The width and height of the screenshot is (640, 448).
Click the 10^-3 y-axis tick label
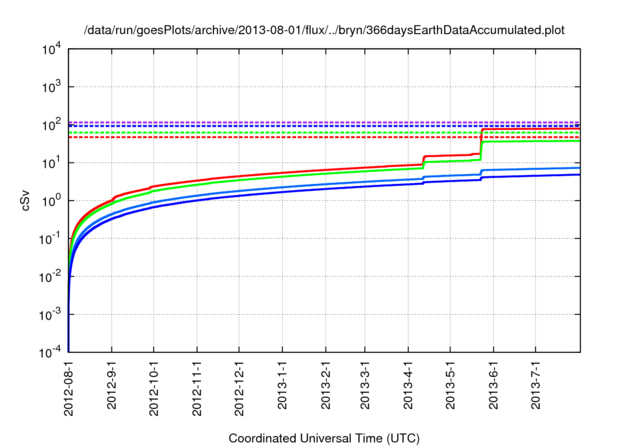pyautogui.click(x=51, y=315)
